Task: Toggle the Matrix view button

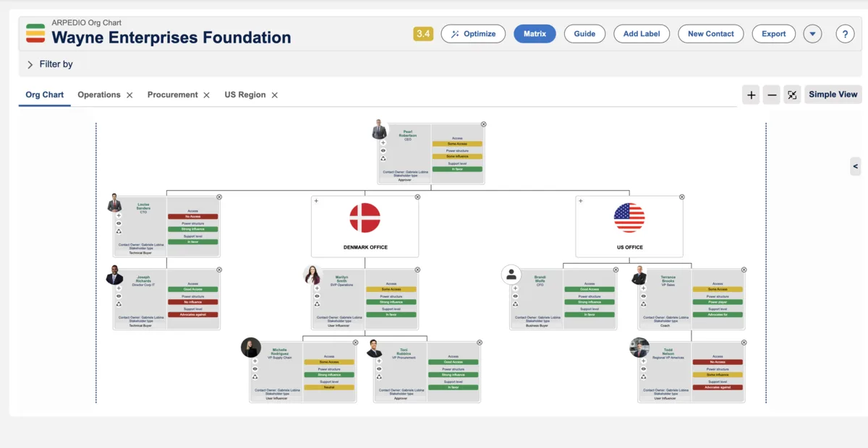Action: pyautogui.click(x=535, y=33)
